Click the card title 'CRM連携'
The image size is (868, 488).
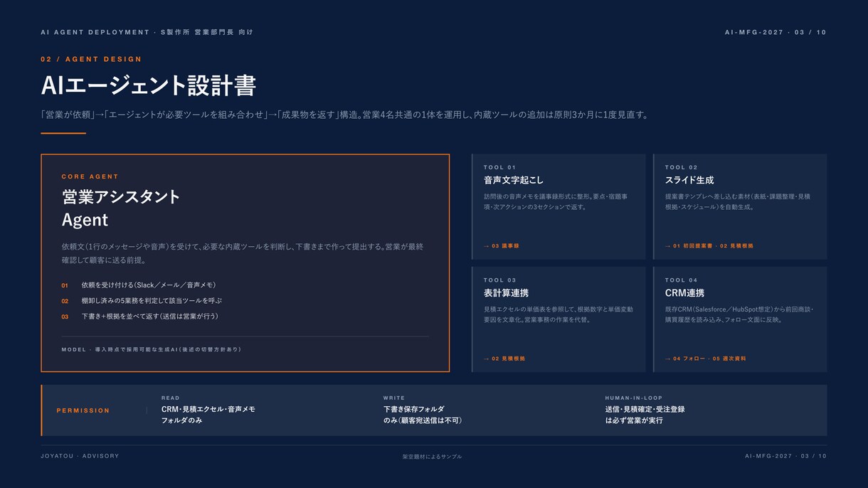click(685, 293)
